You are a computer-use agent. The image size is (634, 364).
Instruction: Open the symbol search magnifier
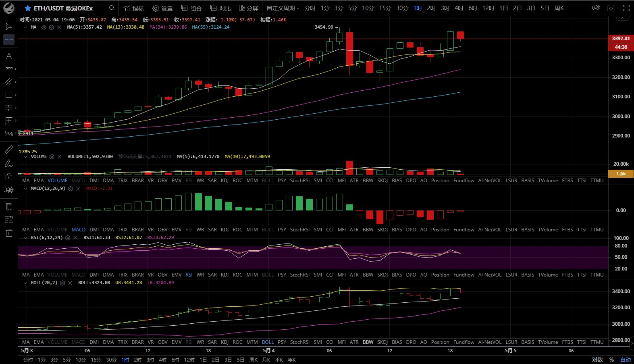[112, 8]
